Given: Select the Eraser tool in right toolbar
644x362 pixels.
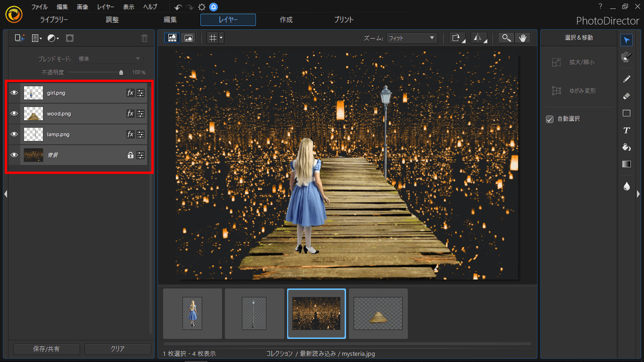Looking at the screenshot, I should 626,96.
